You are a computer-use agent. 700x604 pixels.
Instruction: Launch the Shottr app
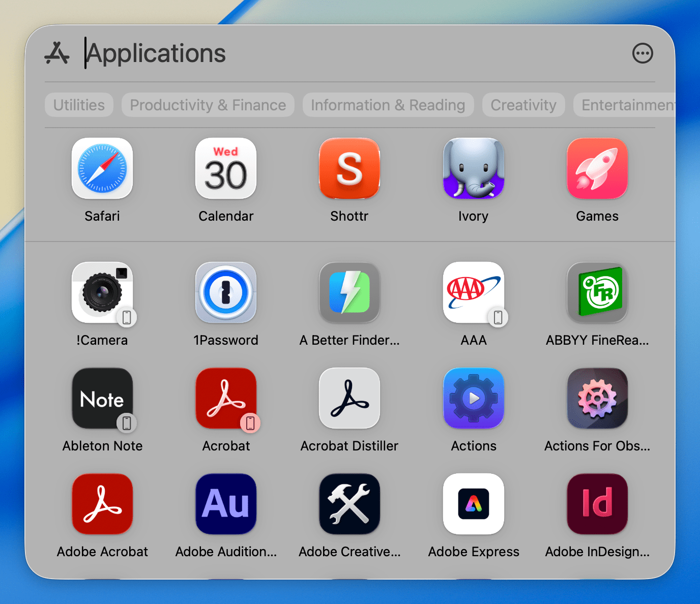coord(349,168)
